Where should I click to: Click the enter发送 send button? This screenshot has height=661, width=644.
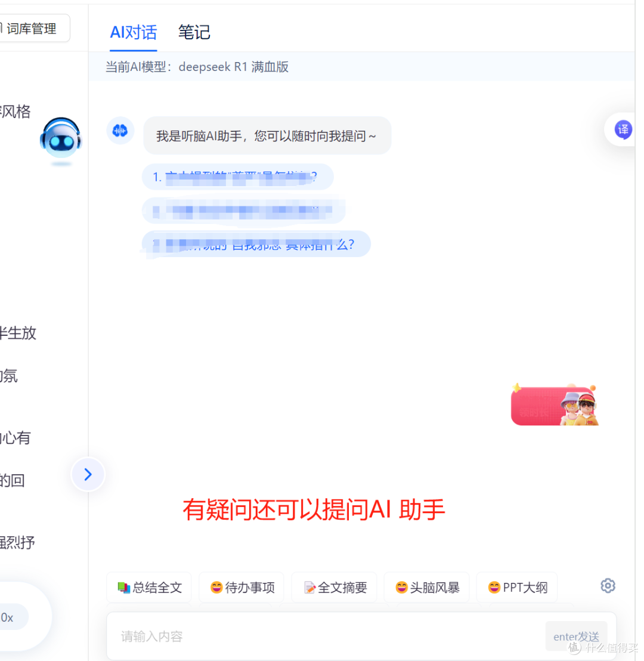tap(576, 636)
